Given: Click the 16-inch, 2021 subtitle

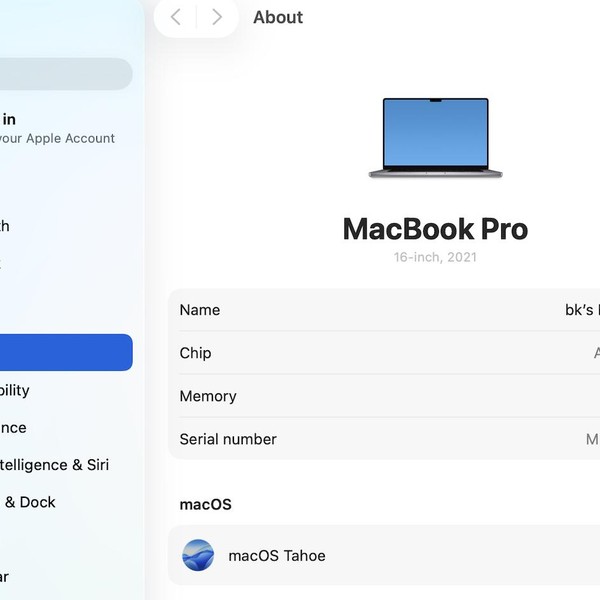Looking at the screenshot, I should pyautogui.click(x=435, y=257).
